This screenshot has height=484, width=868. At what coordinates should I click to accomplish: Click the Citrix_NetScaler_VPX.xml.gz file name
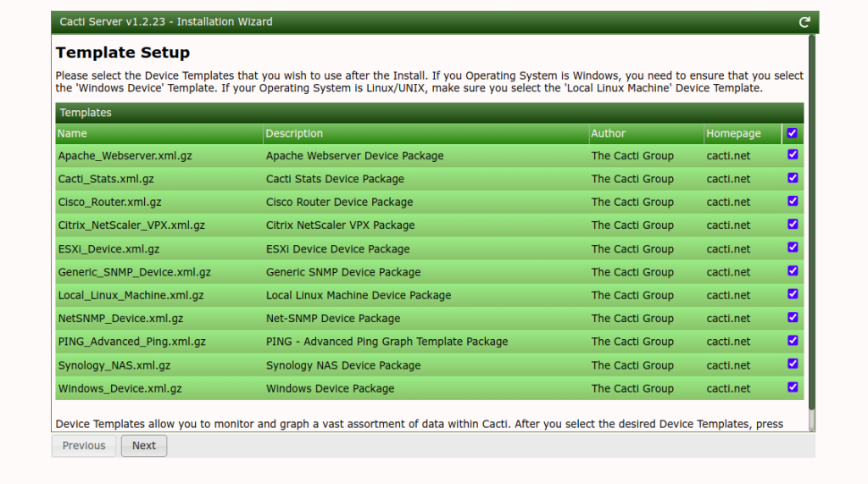tap(131, 225)
